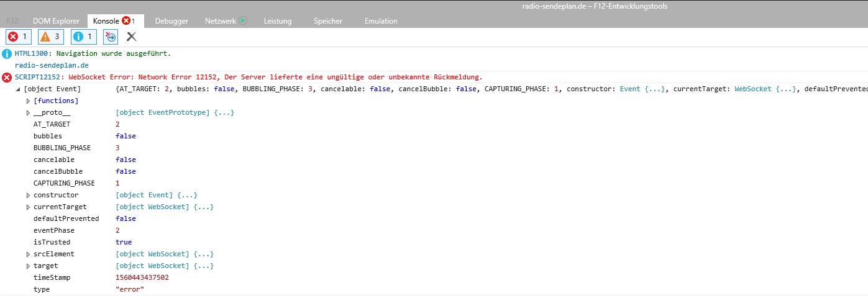Image resolution: width=868 pixels, height=296 pixels.
Task: Collapse the [object Event] tree node
Action: pyautogui.click(x=18, y=89)
